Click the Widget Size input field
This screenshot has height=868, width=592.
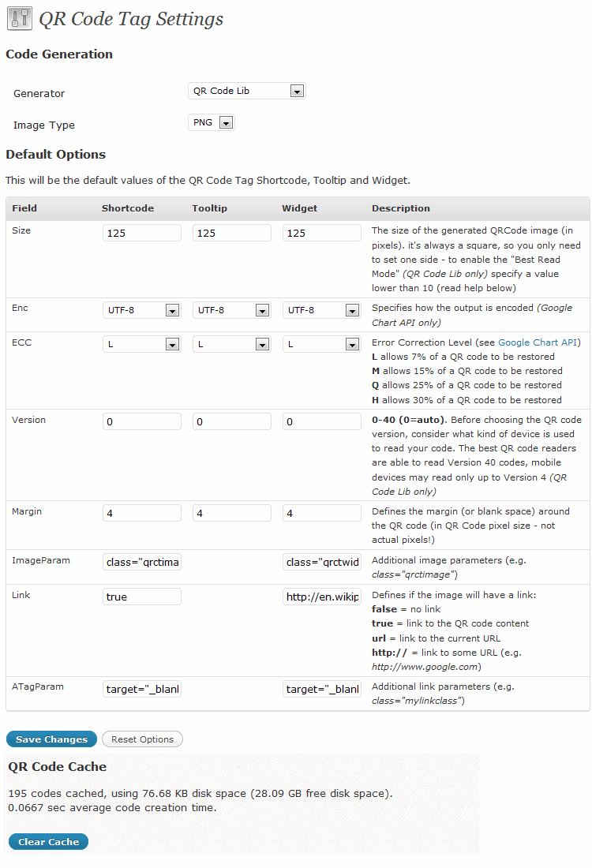(322, 234)
